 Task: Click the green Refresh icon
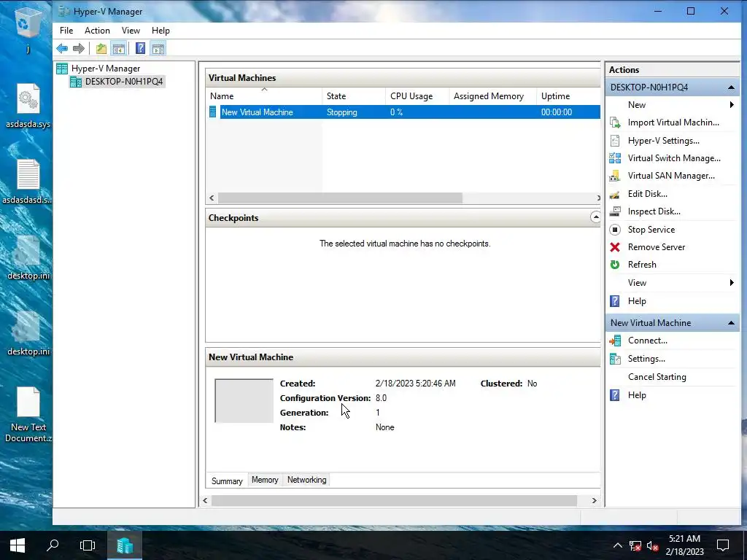[615, 265]
